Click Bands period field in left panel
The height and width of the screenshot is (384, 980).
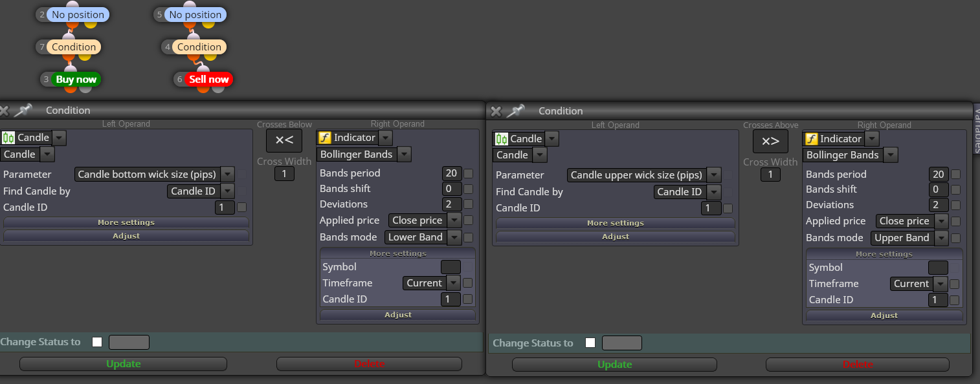[x=451, y=173]
